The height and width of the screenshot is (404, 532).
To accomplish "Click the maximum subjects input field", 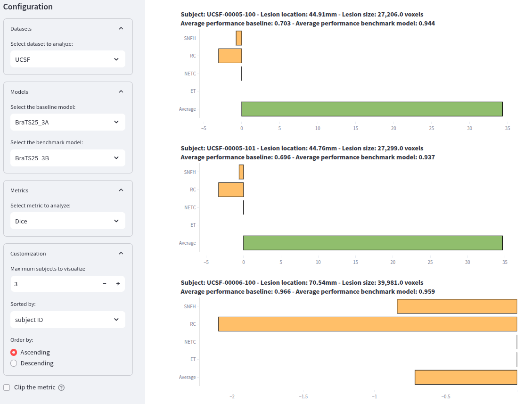I will click(52, 284).
